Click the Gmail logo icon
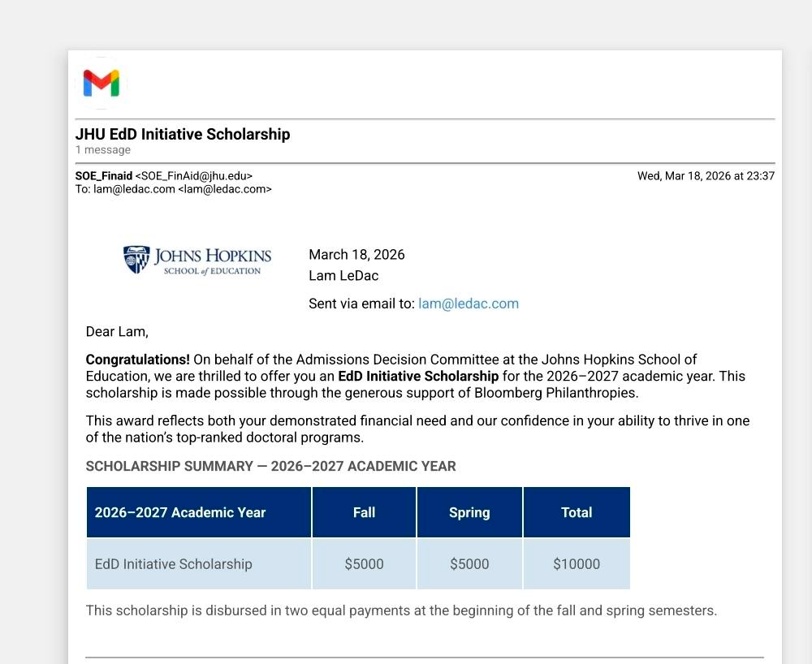812x664 pixels. click(x=101, y=83)
